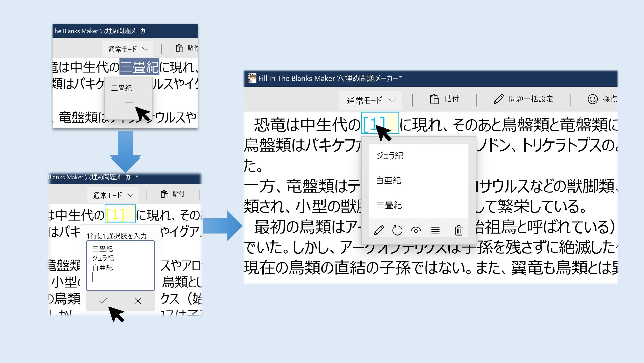644x363 pixels.
Task: Click 貼付 paste button in large window
Action: pyautogui.click(x=444, y=99)
